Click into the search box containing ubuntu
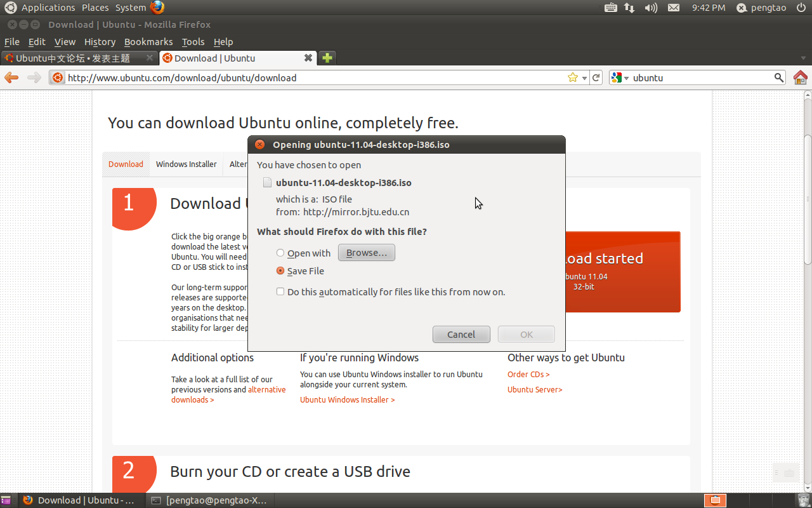The image size is (812, 508). coord(702,77)
